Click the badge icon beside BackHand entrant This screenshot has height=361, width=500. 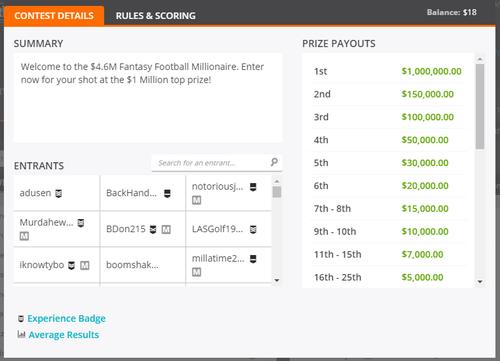pyautogui.click(x=167, y=193)
